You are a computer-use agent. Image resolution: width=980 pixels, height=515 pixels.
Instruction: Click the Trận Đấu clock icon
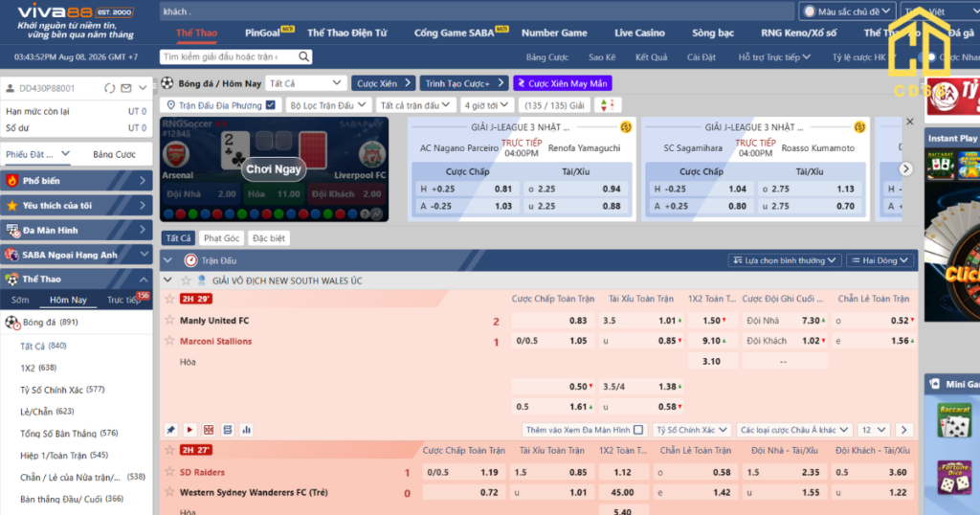tap(190, 260)
